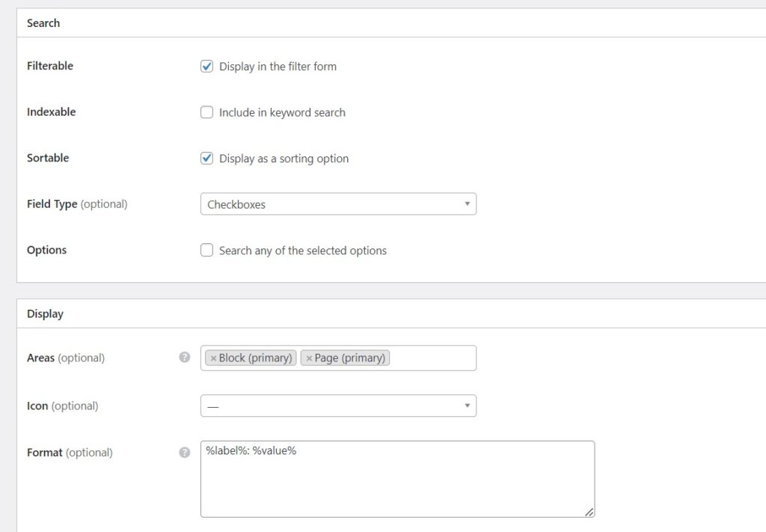Click the help icon beside Areas
Viewport: 766px width, 532px height.
click(184, 358)
